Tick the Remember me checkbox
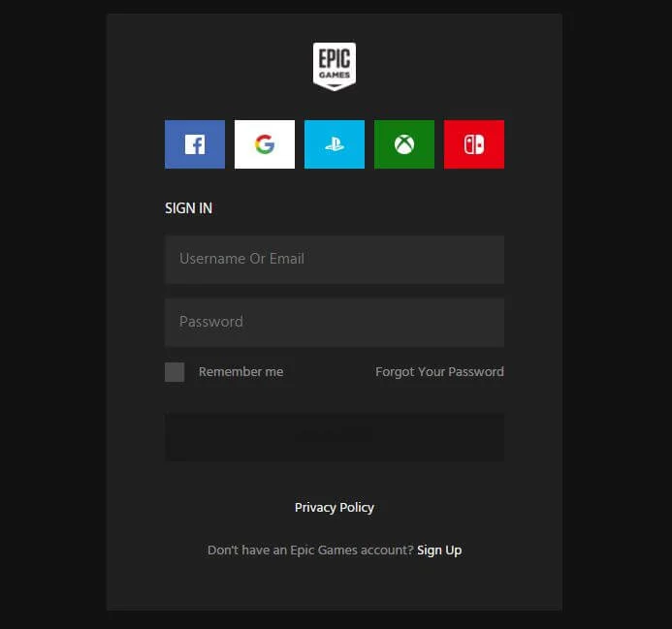This screenshot has width=672, height=629. click(175, 372)
